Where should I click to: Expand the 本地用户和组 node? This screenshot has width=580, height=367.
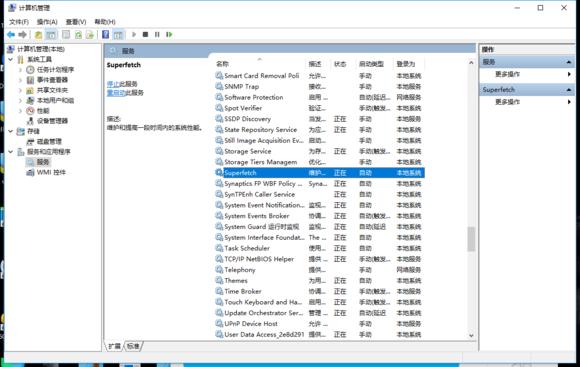pos(21,100)
